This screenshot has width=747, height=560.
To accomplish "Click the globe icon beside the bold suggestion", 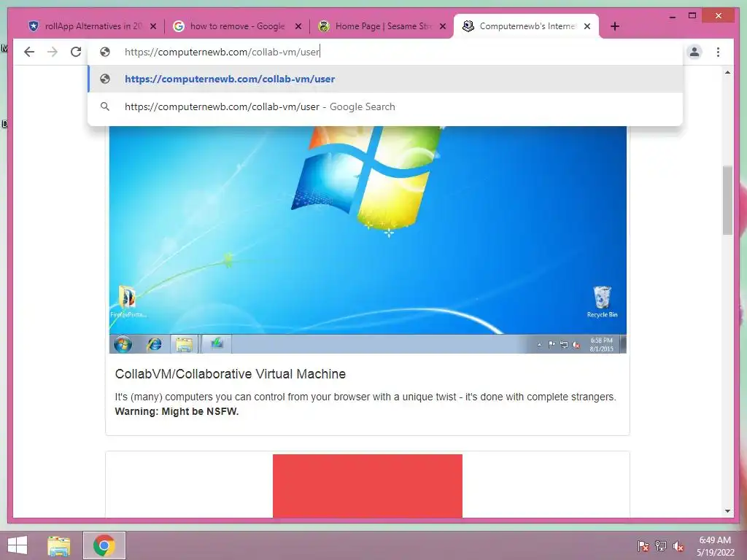I will [105, 79].
